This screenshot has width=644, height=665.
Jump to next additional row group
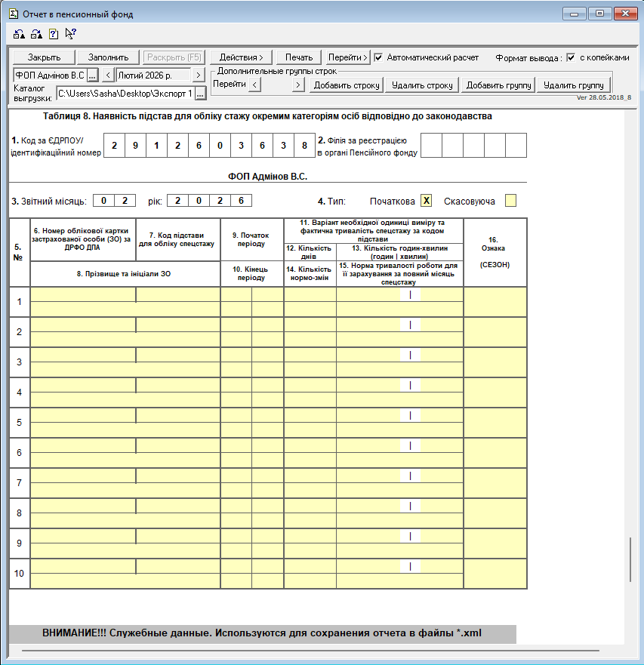[298, 85]
